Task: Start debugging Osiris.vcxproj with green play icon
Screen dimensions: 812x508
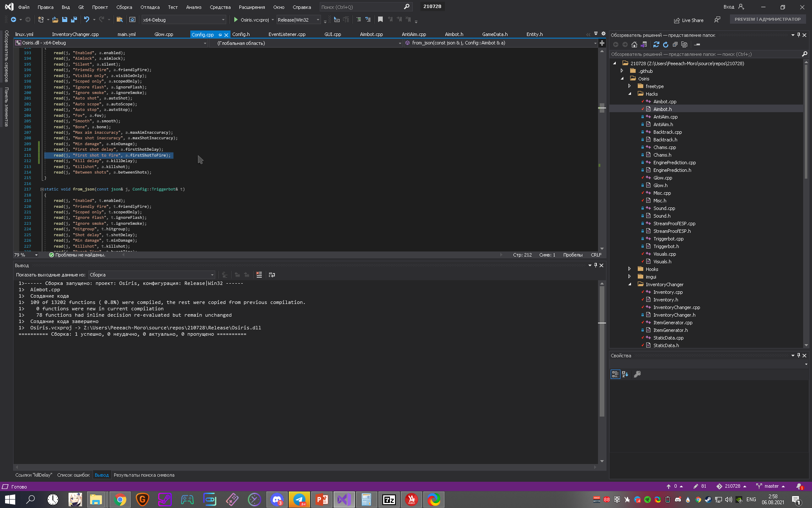Action: tap(236, 19)
